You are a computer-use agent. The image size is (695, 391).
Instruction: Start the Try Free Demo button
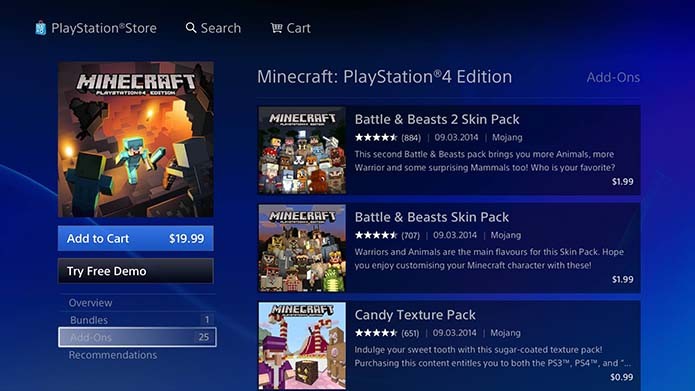(x=136, y=271)
